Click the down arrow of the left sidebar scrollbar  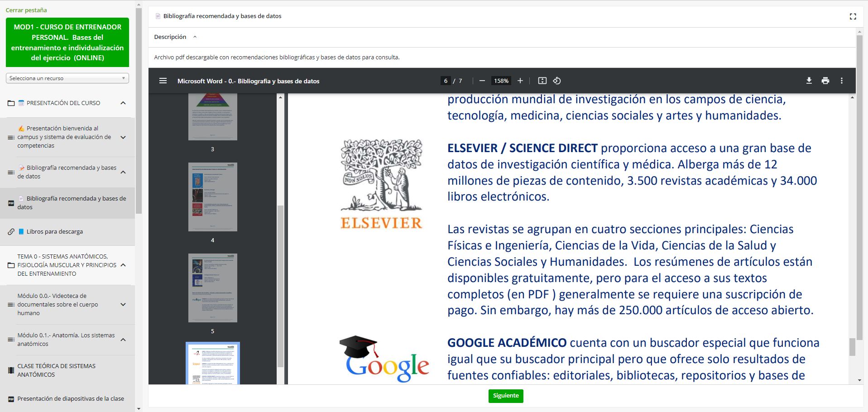coord(139,408)
